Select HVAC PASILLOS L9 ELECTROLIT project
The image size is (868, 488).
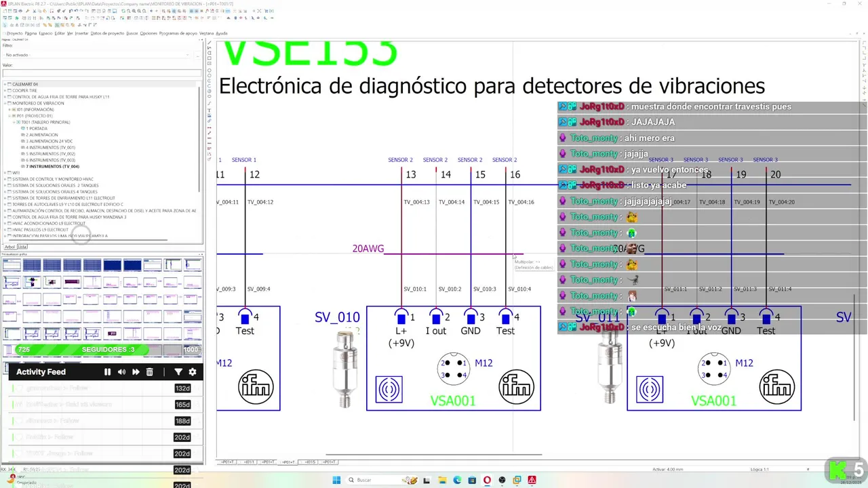[40, 230]
